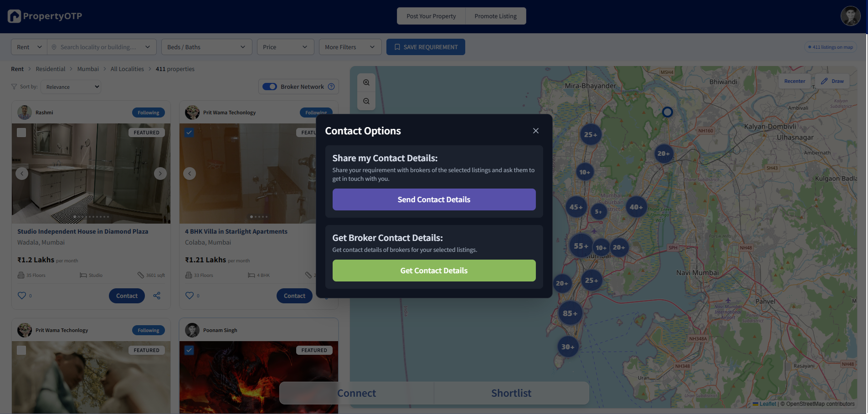Image resolution: width=868 pixels, height=414 pixels.
Task: Click the Rent breadcrumb link
Action: tap(17, 69)
